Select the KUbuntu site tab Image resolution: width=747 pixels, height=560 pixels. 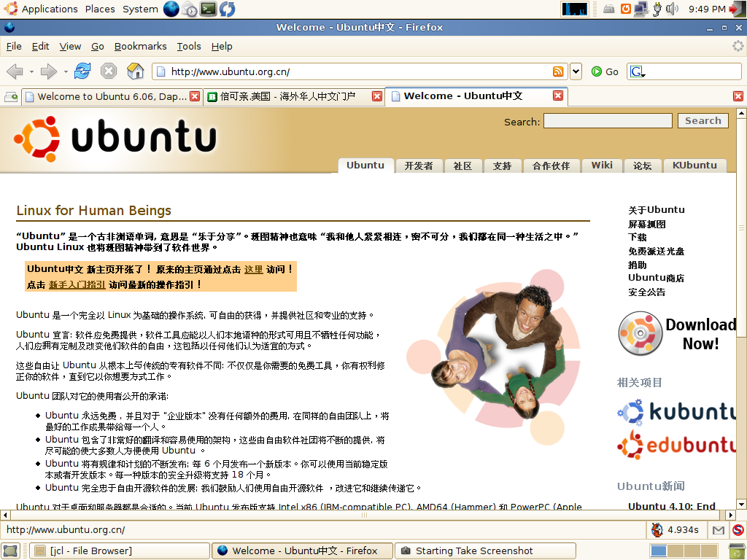pyautogui.click(x=694, y=166)
